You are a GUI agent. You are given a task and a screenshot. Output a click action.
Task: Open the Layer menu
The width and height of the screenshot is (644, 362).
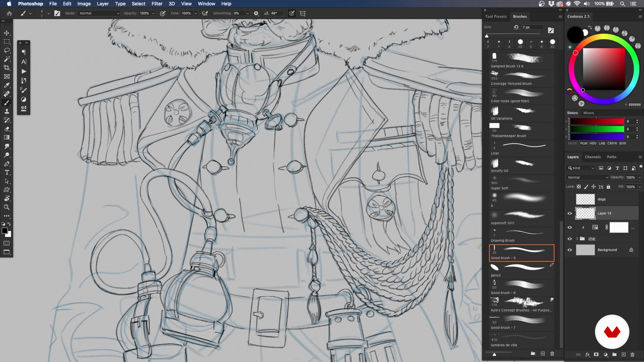click(x=103, y=4)
